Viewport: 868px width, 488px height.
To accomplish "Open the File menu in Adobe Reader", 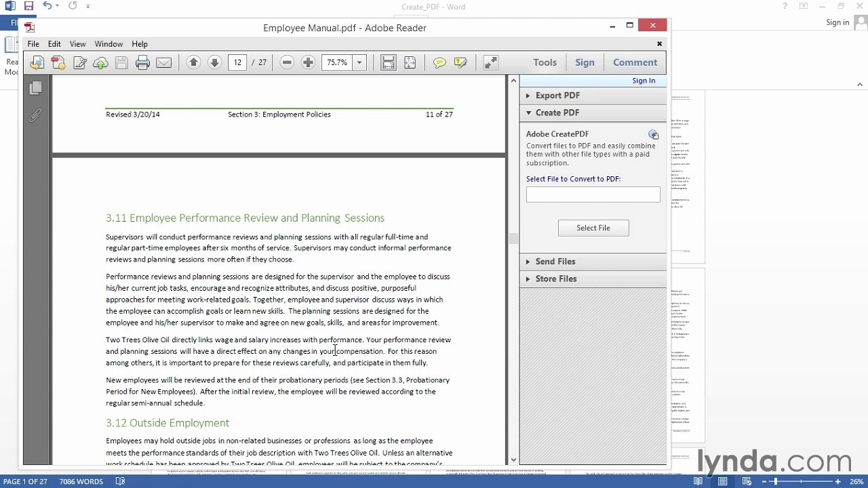I will pyautogui.click(x=33, y=44).
